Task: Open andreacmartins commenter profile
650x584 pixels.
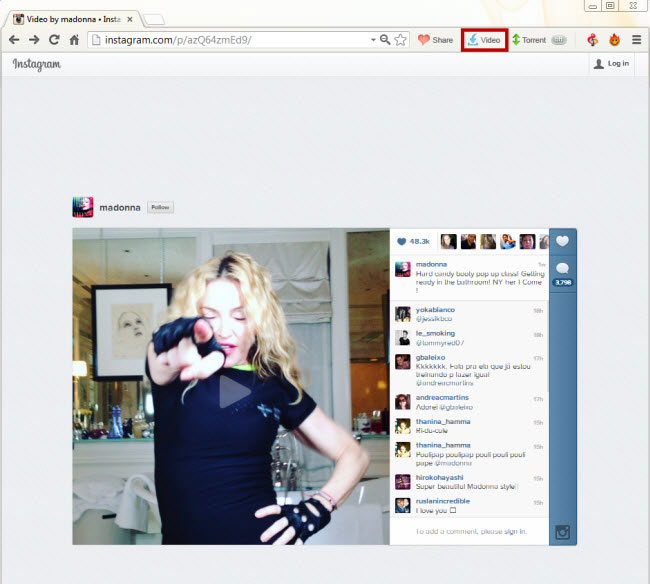Action: [442, 397]
